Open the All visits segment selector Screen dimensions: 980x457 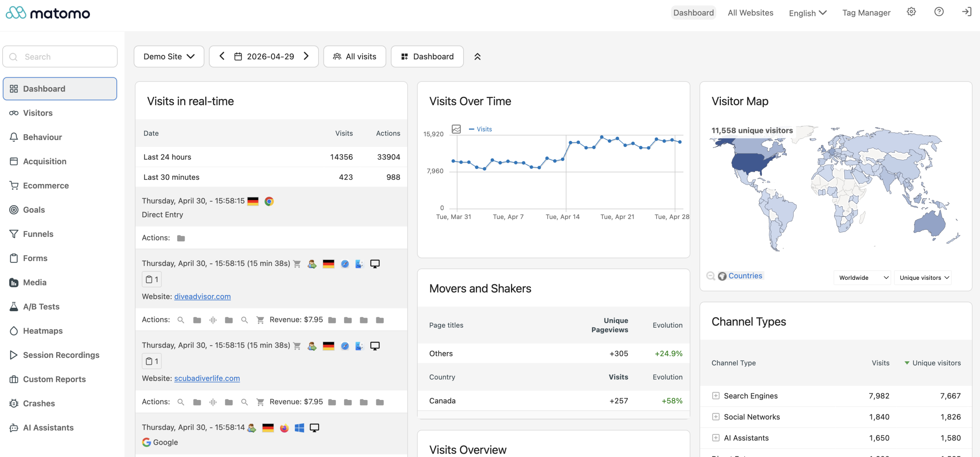click(355, 57)
